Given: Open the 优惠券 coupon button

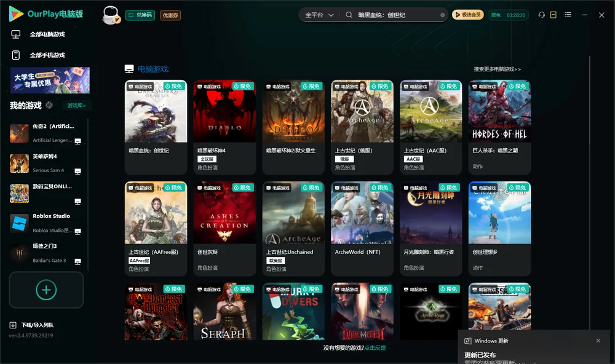Looking at the screenshot, I should 170,15.
